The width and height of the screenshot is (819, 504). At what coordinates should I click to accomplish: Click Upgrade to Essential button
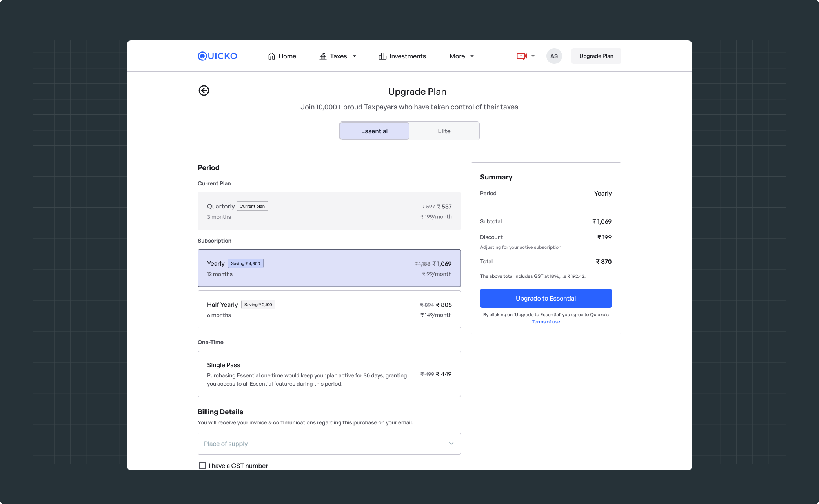[546, 298]
